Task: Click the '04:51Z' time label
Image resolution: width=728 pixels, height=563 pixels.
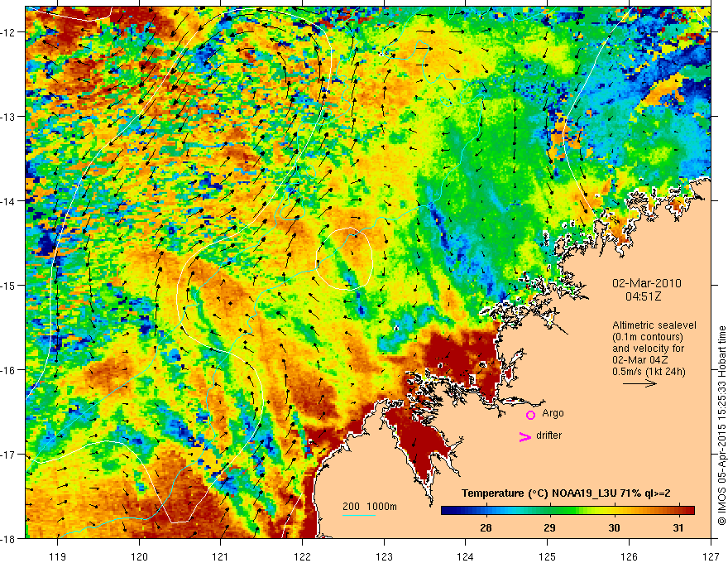Action: click(643, 296)
